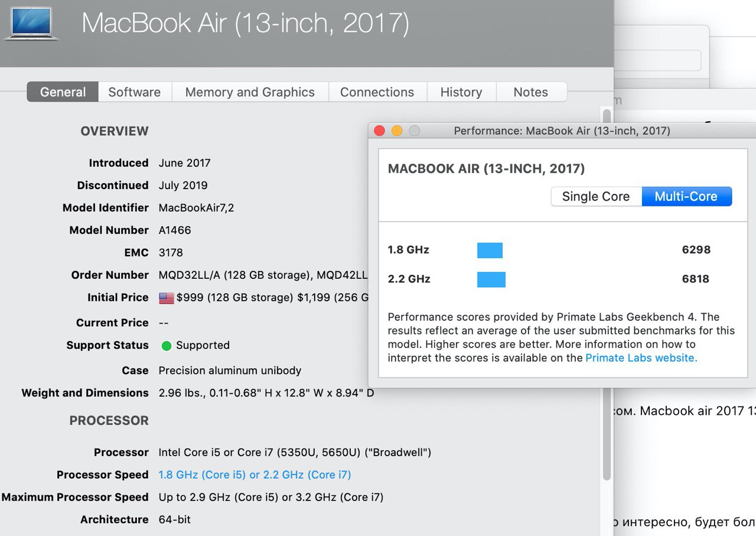Click the score value 6818

pyautogui.click(x=696, y=279)
